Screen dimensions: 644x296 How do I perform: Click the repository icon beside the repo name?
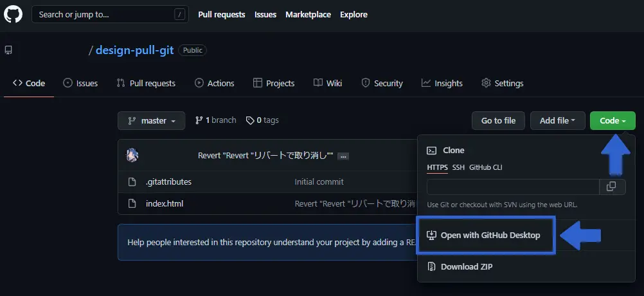(8, 50)
